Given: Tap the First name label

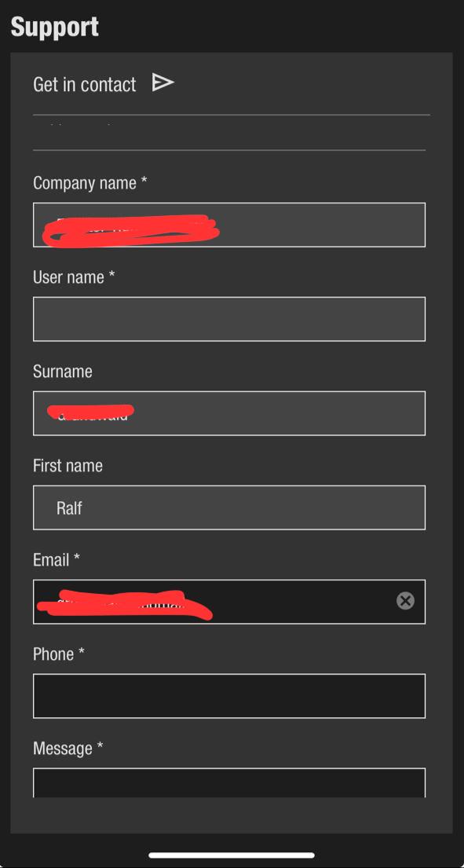Looking at the screenshot, I should point(68,466).
